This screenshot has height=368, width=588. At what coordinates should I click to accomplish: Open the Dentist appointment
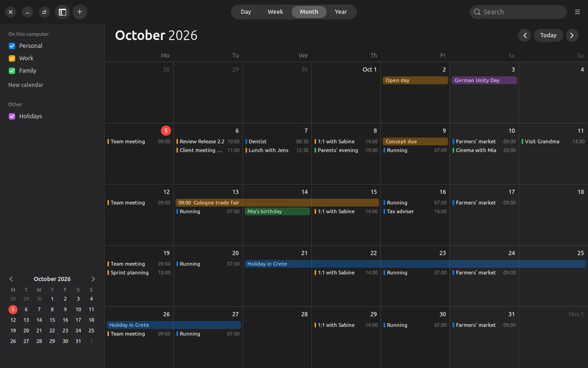pyautogui.click(x=277, y=142)
